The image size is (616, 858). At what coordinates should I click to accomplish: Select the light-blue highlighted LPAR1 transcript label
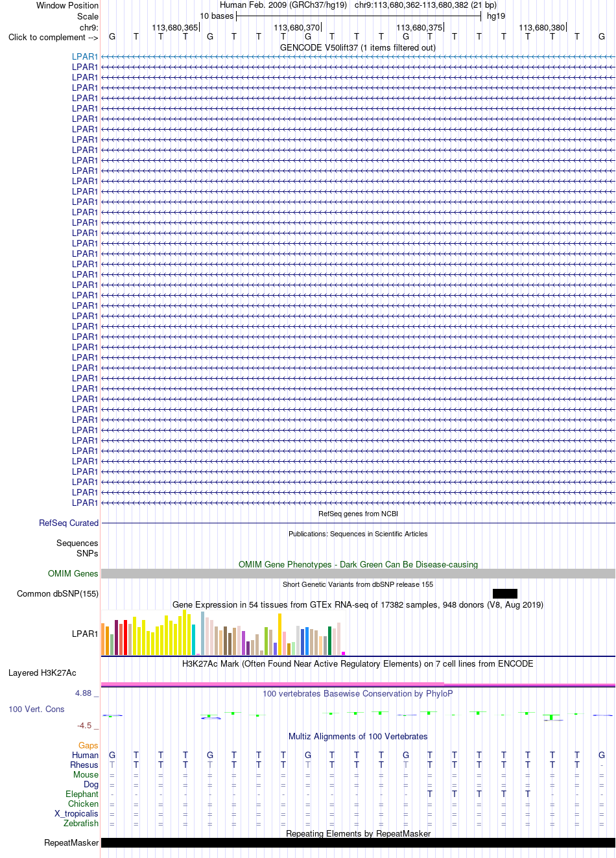(85, 56)
